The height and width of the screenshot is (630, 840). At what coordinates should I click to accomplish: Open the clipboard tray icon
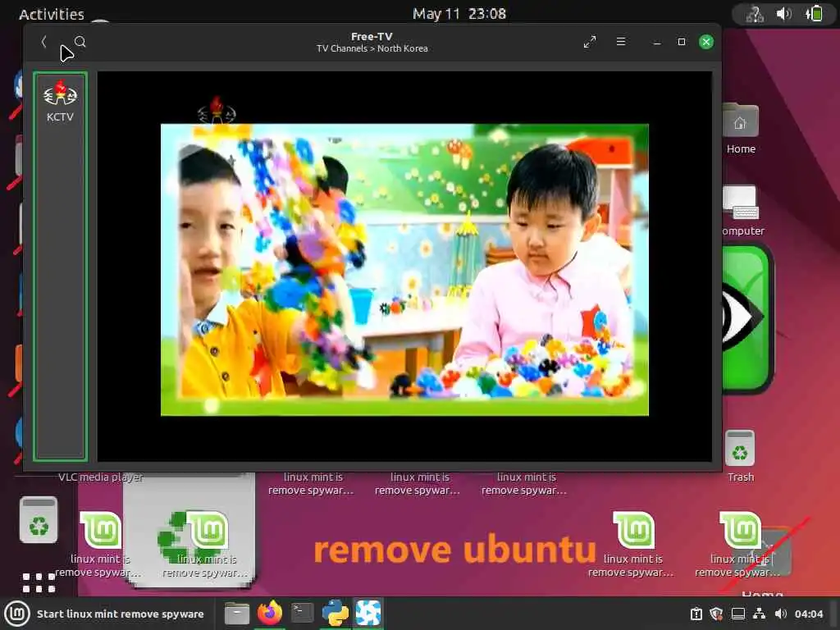click(696, 614)
